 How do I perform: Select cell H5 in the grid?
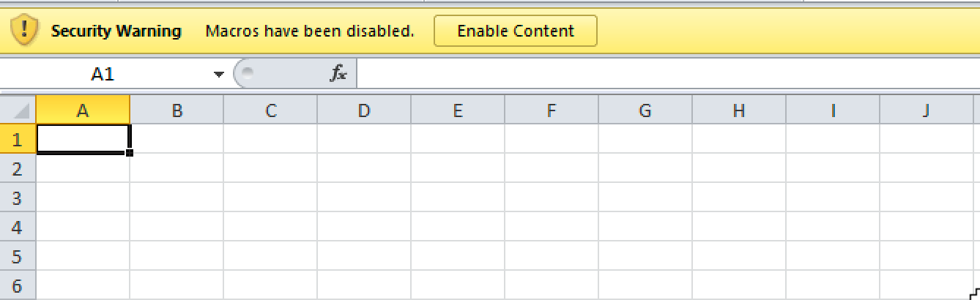739,256
